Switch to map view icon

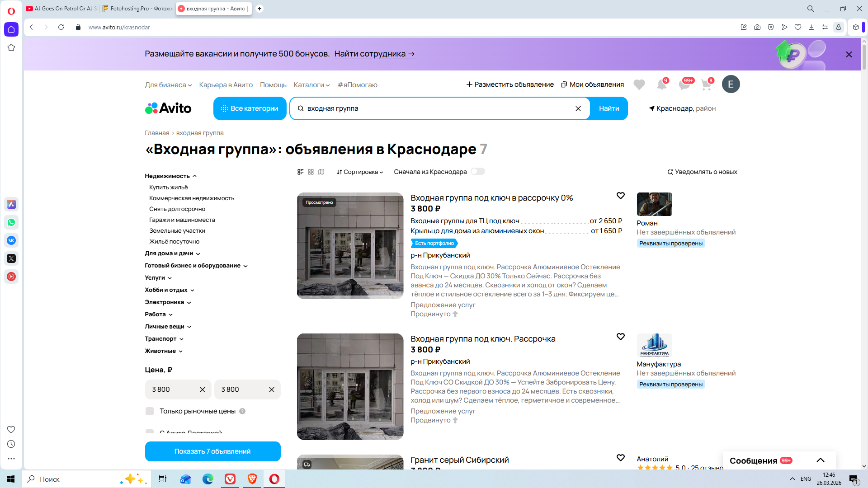321,172
